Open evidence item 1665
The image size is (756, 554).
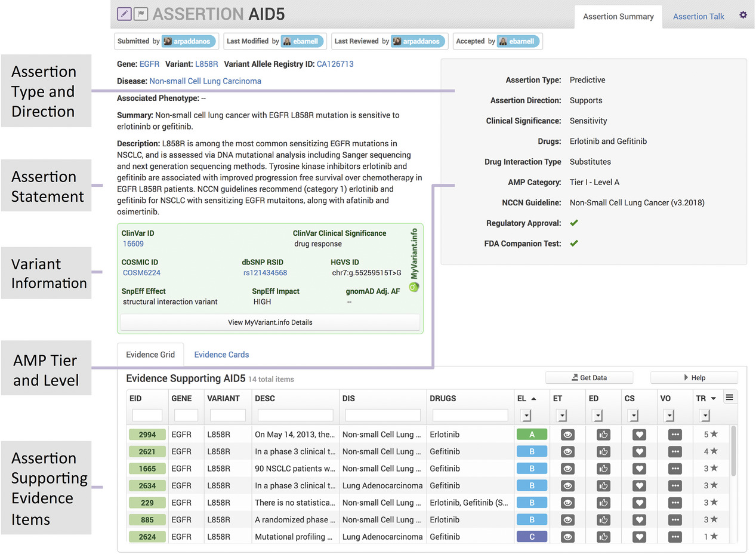[x=147, y=469]
